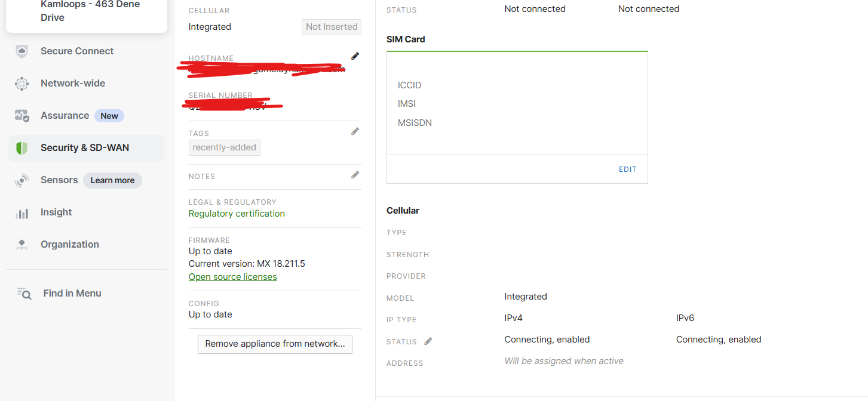
Task: Click the recently-added tag
Action: [224, 147]
